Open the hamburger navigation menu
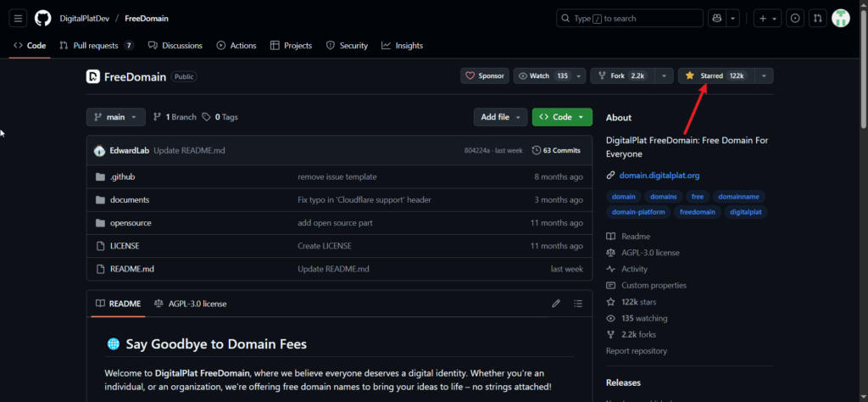This screenshot has height=402, width=868. tap(19, 19)
